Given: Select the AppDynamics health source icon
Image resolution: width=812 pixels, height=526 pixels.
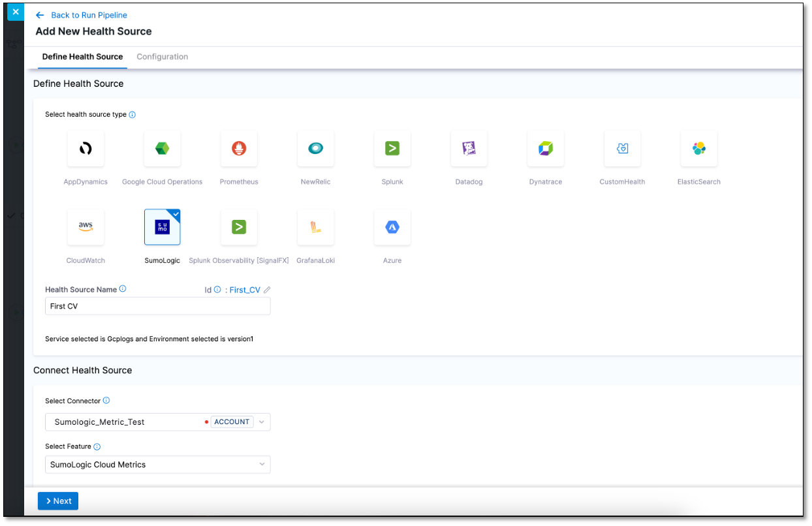Looking at the screenshot, I should (86, 149).
